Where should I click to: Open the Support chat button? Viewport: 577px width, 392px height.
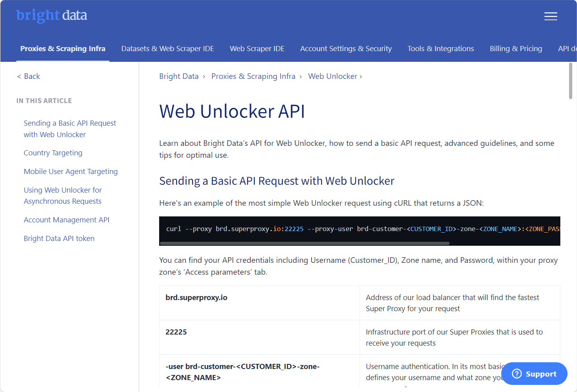(534, 373)
